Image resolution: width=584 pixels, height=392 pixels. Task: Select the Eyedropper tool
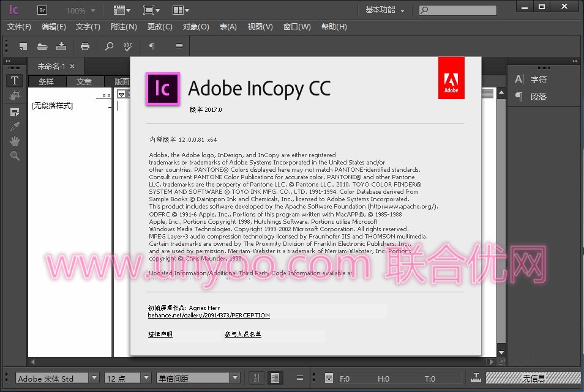tap(15, 127)
